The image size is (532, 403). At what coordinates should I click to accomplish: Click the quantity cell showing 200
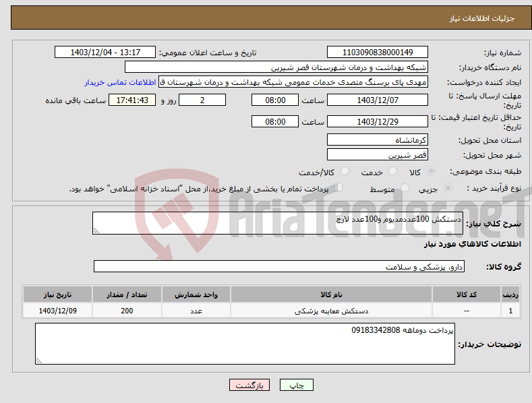127,311
